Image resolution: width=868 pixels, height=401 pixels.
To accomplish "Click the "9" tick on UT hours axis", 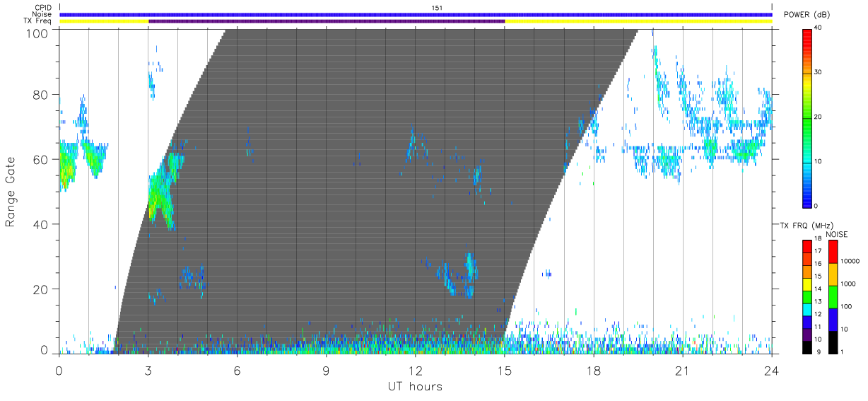I will pos(327,370).
